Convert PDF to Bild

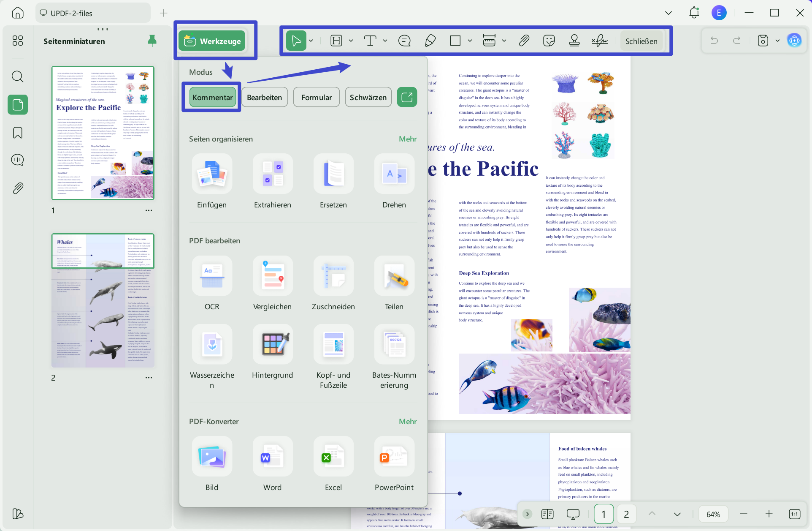212,457
